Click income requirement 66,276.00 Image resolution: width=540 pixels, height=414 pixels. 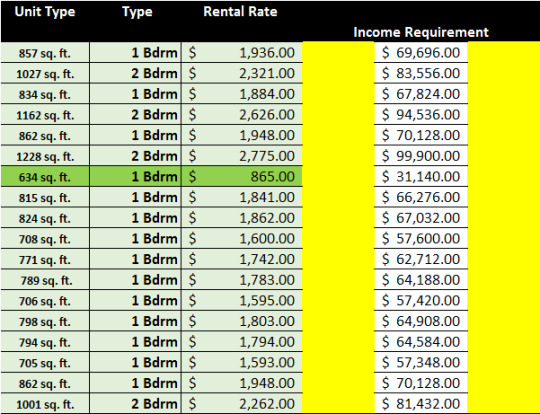pos(421,197)
